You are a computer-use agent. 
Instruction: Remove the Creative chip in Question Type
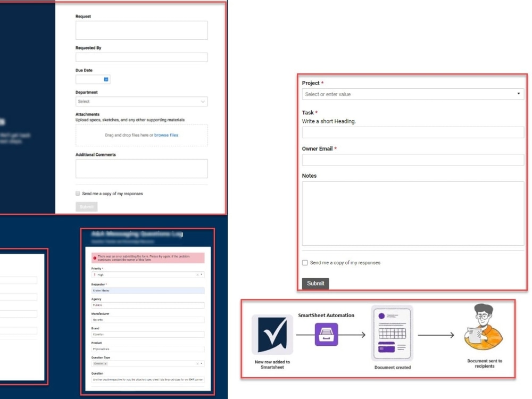click(x=106, y=363)
